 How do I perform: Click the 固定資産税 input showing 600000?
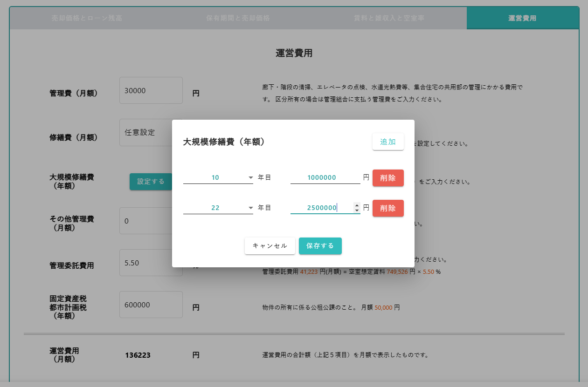pyautogui.click(x=151, y=305)
